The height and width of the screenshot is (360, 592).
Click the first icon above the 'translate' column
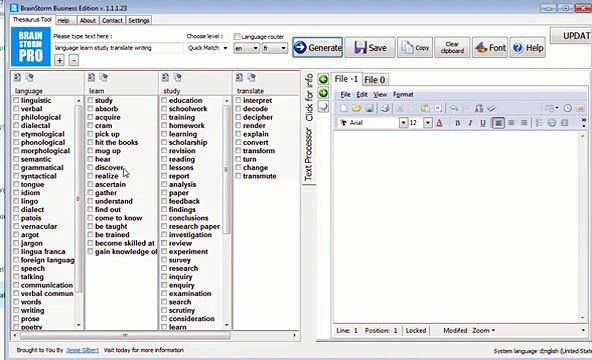pos(239,77)
